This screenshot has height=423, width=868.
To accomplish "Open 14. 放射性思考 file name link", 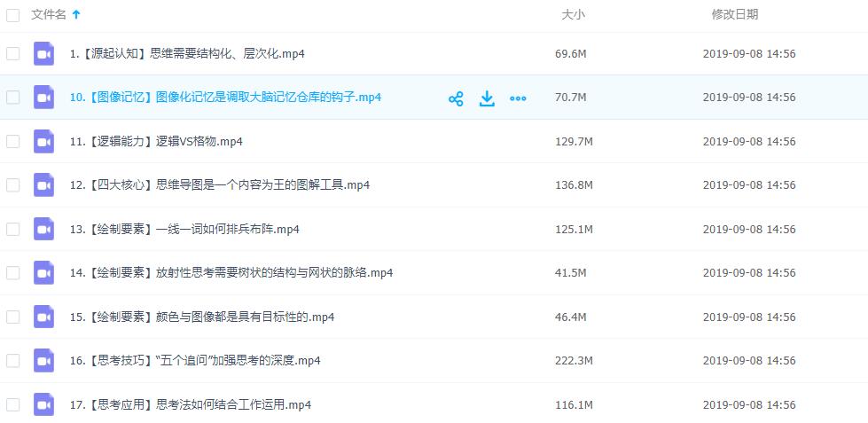I will click(x=231, y=273).
